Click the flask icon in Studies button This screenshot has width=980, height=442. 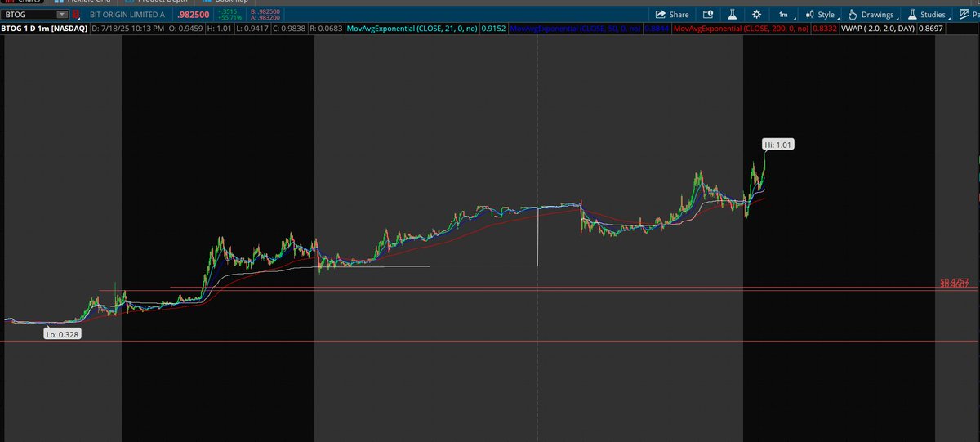(x=912, y=15)
